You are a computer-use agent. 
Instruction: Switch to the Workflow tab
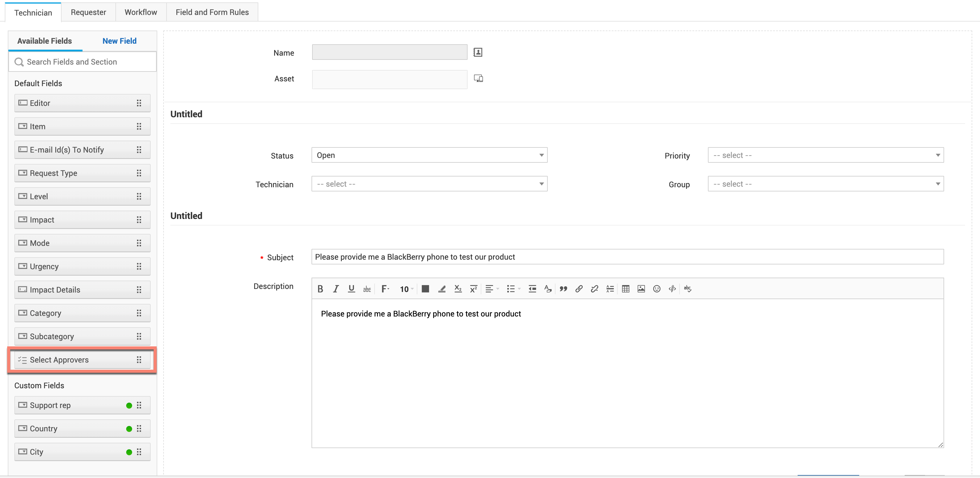[141, 12]
